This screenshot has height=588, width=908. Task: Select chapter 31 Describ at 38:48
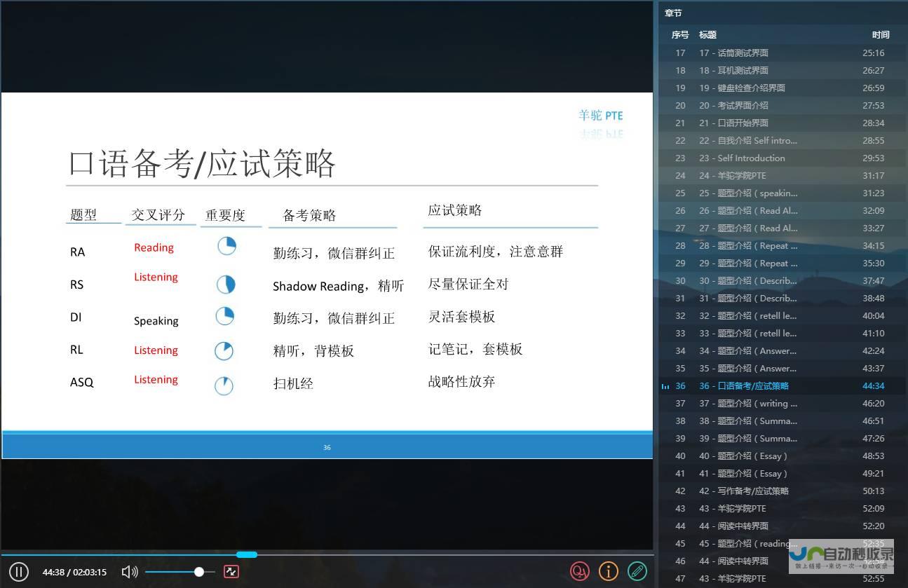click(782, 298)
